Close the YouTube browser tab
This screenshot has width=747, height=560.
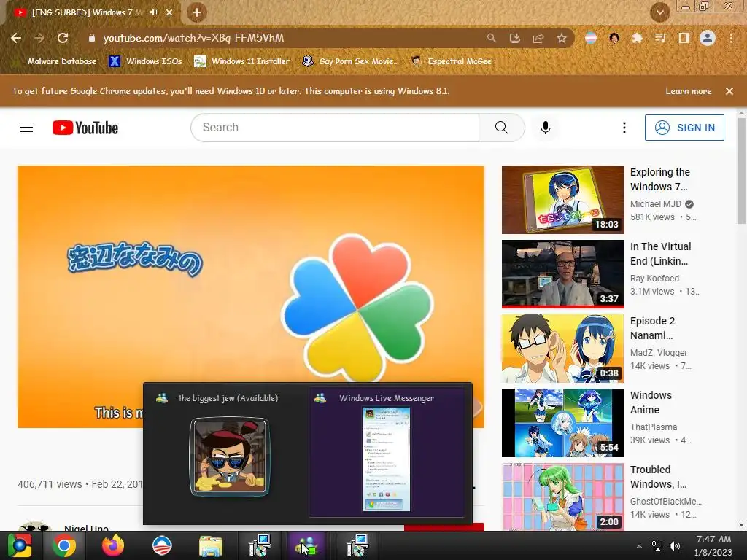[169, 12]
